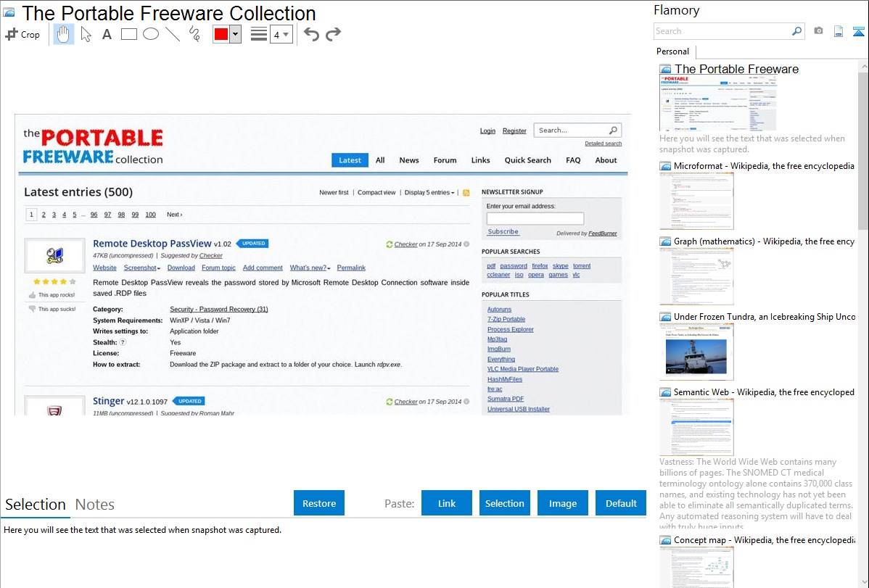The height and width of the screenshot is (588, 869).
Task: Open the Forum menu on webpage
Action: [445, 160]
